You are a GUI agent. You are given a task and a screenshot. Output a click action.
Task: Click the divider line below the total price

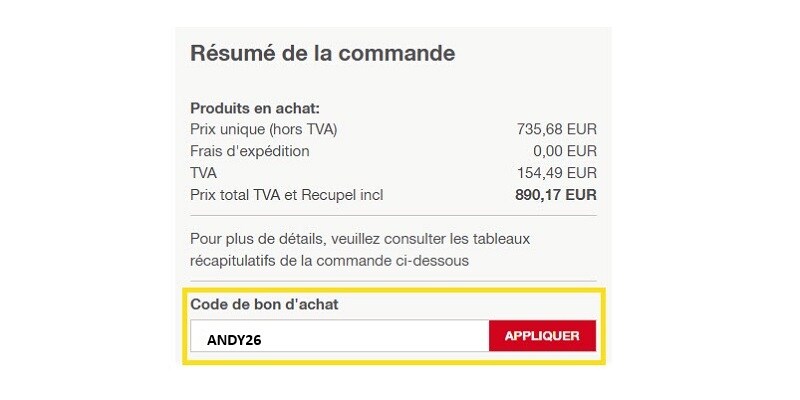(393, 215)
